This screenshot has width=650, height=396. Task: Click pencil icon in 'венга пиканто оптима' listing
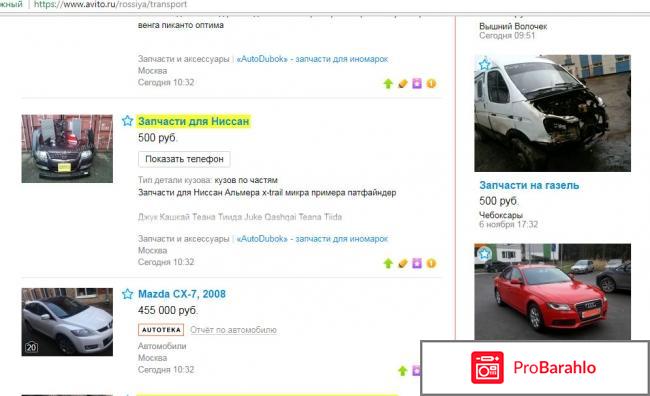[403, 83]
